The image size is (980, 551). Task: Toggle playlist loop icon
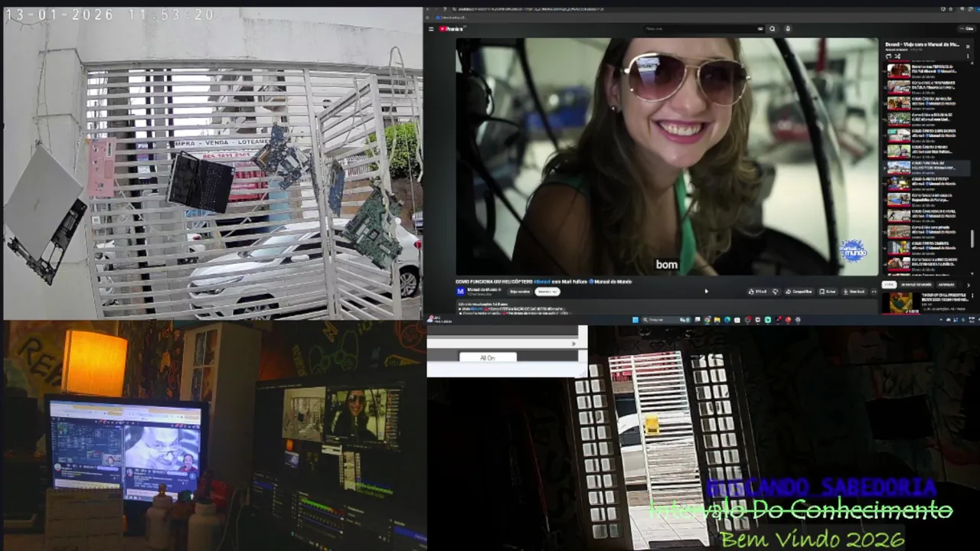(x=889, y=57)
